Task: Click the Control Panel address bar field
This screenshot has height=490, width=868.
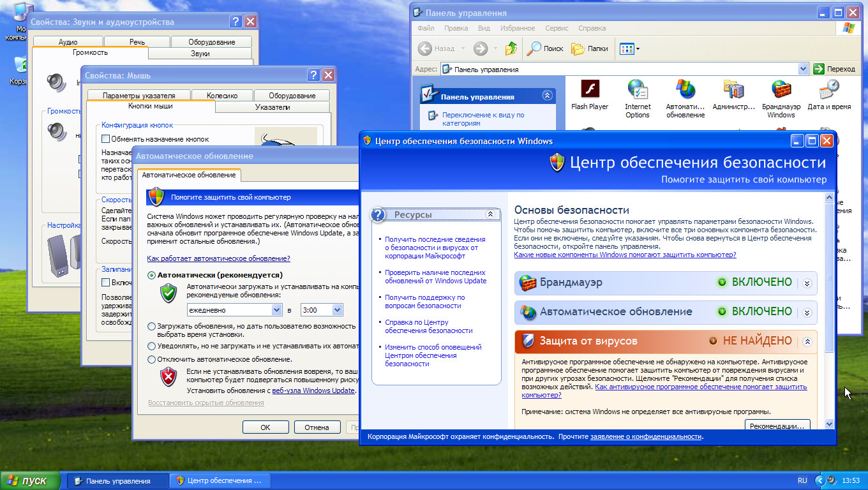Action: 619,69
